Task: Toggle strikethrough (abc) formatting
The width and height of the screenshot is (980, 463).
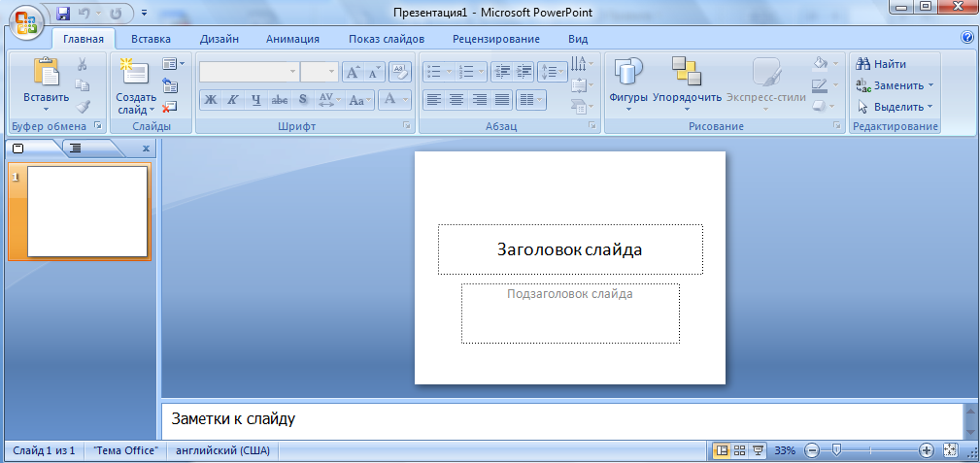Action: point(280,100)
